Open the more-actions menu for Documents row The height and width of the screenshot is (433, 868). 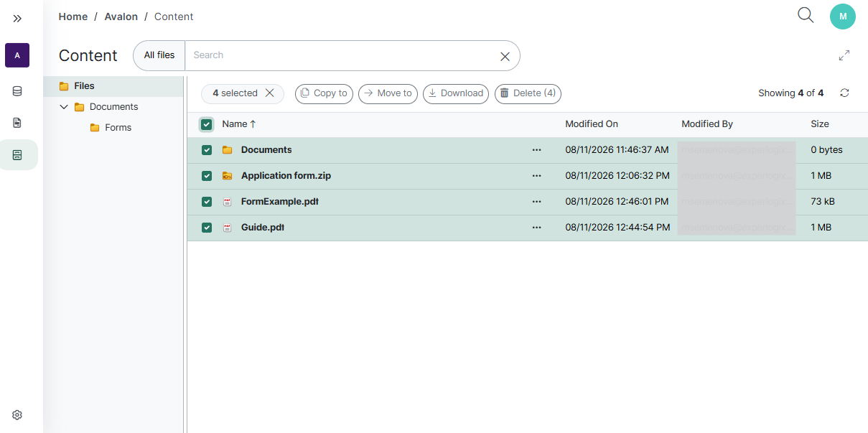536,150
